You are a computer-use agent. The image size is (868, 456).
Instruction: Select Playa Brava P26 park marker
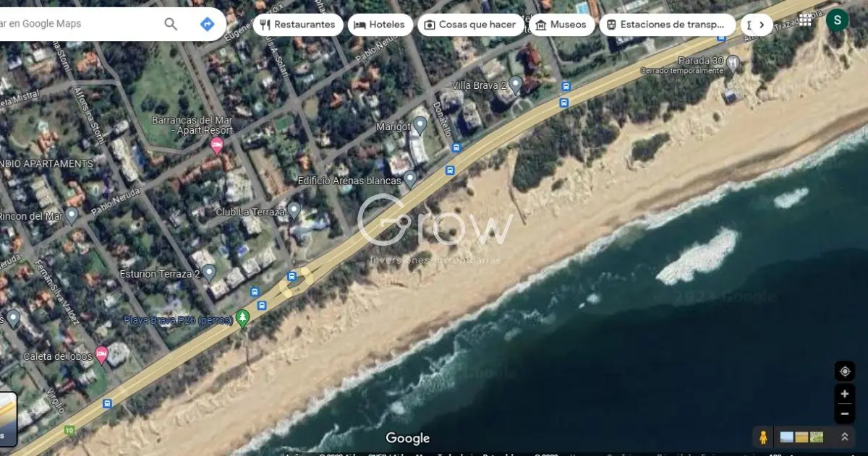coord(244,319)
